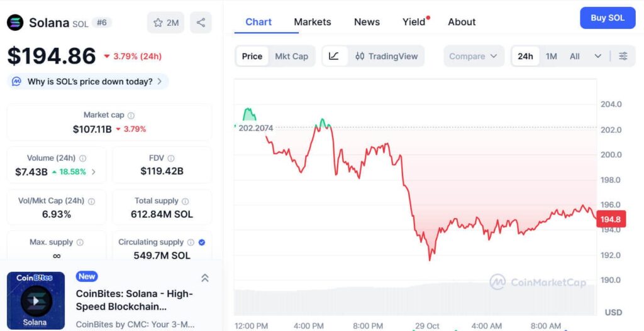The image size is (644, 331).
Task: Expand more time range options chevron
Action: [x=597, y=56]
